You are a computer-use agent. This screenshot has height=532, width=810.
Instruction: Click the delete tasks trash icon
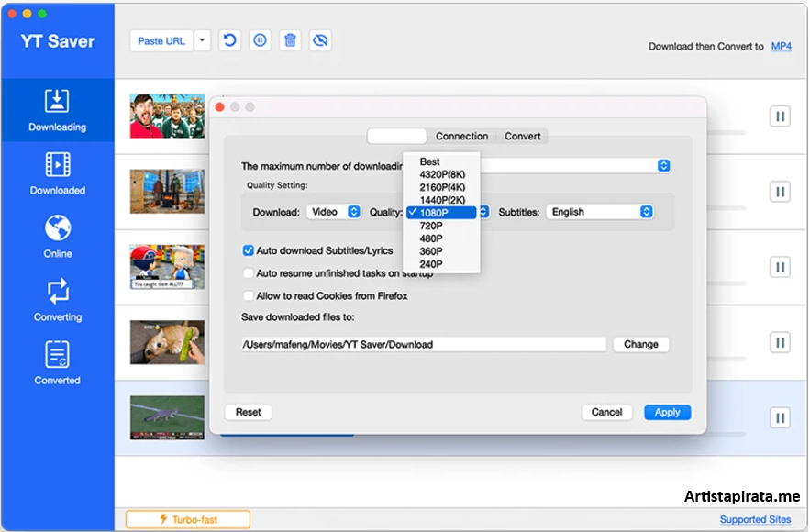pyautogui.click(x=290, y=40)
